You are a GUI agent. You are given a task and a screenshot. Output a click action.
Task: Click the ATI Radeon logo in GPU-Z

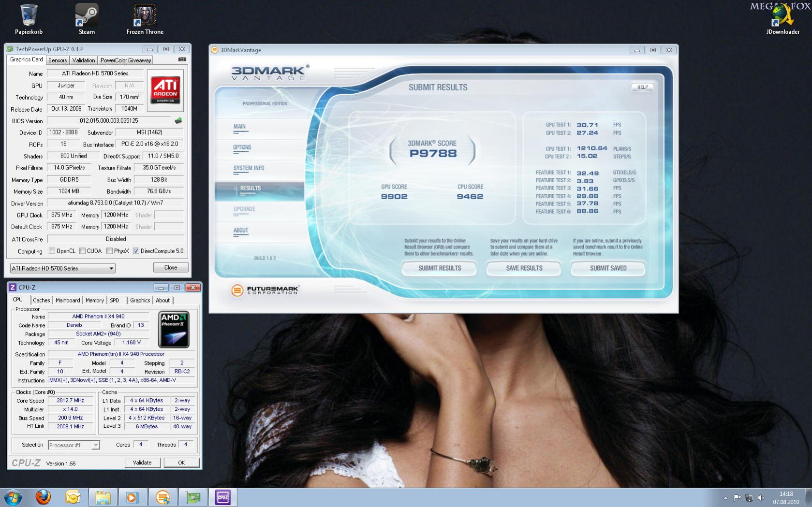(x=165, y=89)
